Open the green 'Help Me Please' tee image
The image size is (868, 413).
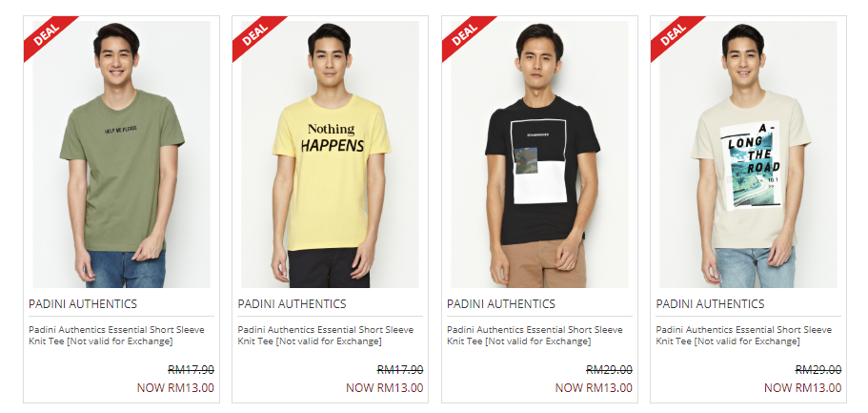click(121, 155)
